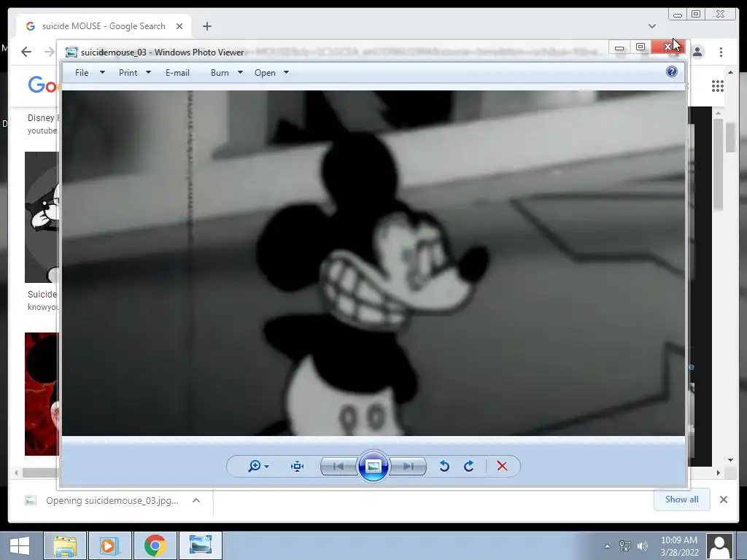Click the black cat thumbnail in Chrome

42,217
